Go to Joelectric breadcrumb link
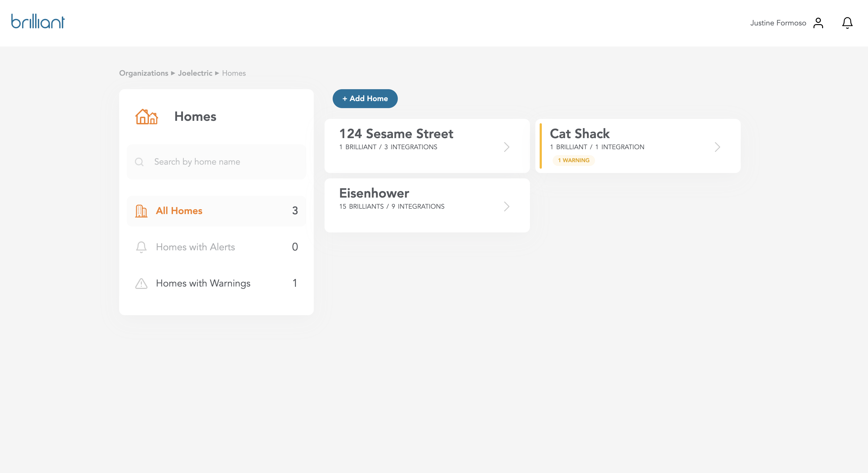The width and height of the screenshot is (868, 473). pos(195,73)
